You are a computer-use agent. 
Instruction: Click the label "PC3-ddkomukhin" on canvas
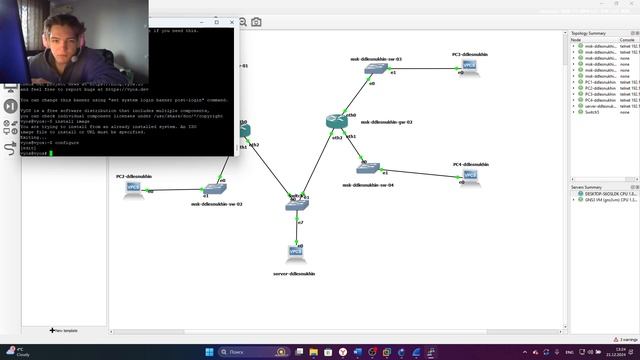(x=470, y=54)
